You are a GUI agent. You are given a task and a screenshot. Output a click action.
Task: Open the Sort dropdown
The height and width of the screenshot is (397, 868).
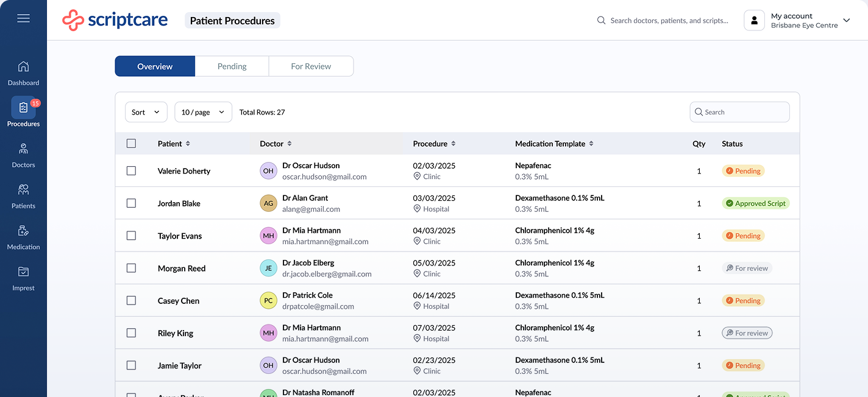click(146, 111)
